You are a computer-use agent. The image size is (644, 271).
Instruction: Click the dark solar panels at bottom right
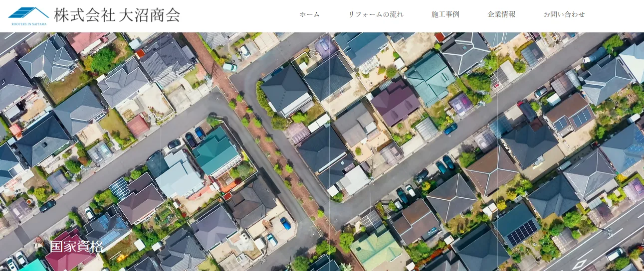522,233
